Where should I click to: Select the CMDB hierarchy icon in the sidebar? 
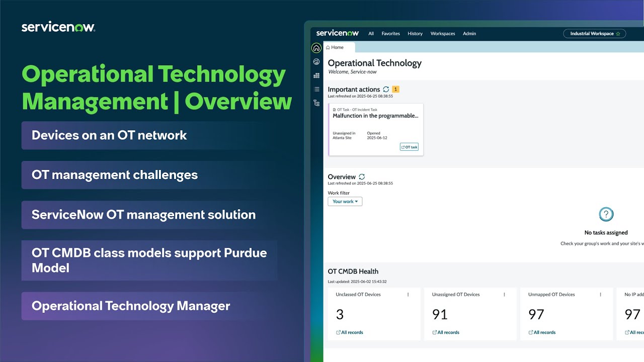[316, 103]
